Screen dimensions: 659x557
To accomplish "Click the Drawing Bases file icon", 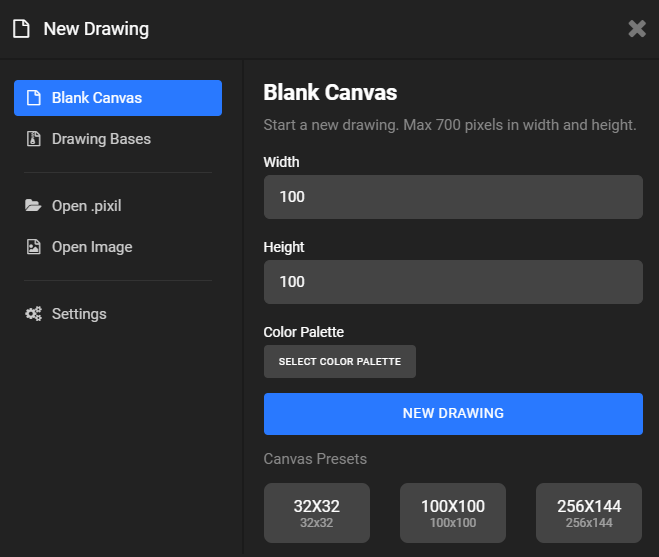I will 33,139.
